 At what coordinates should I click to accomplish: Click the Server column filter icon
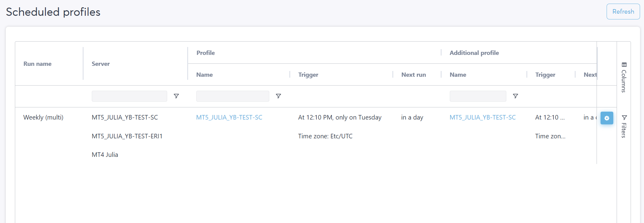176,96
